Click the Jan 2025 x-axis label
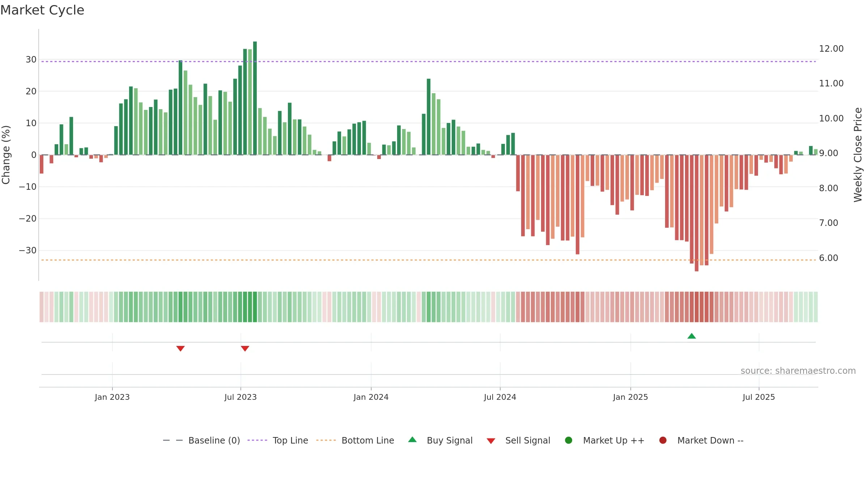 point(630,397)
